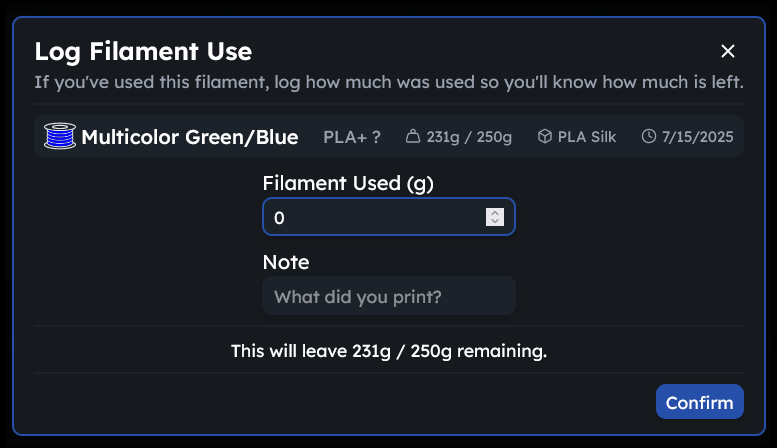Click the cube icon next to PLA Silk
Screen dimensions: 777x448
[545, 136]
